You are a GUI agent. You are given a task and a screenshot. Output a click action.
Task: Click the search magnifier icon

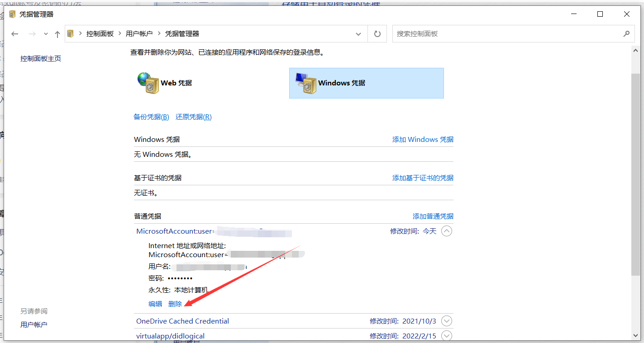[x=626, y=34]
